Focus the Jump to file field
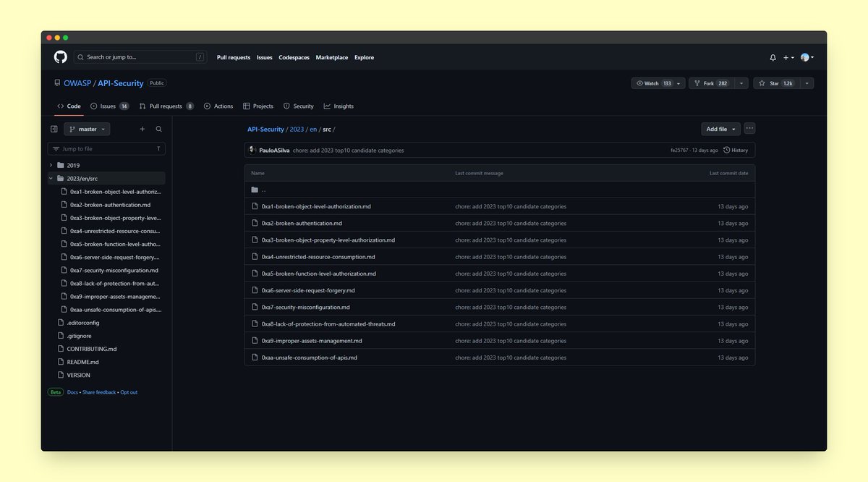 (x=106, y=148)
